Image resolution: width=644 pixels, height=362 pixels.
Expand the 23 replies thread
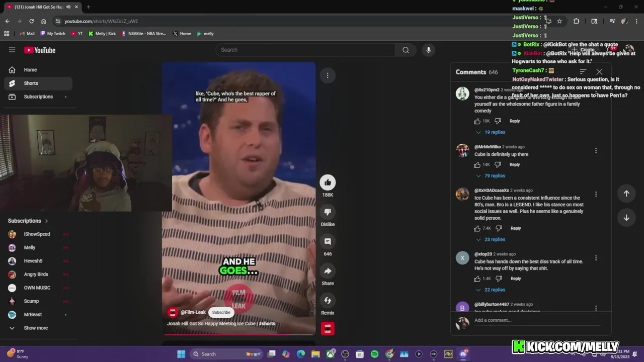coord(491,240)
